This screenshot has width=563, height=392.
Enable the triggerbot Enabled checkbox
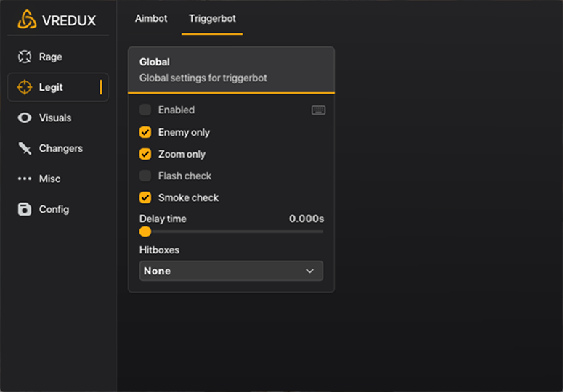[x=145, y=110]
